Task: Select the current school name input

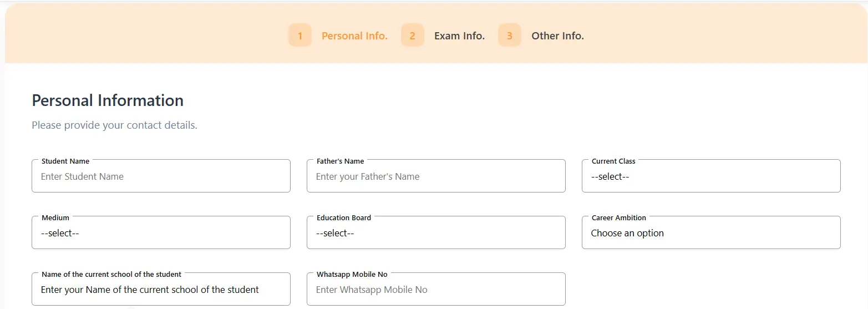Action: coord(161,290)
